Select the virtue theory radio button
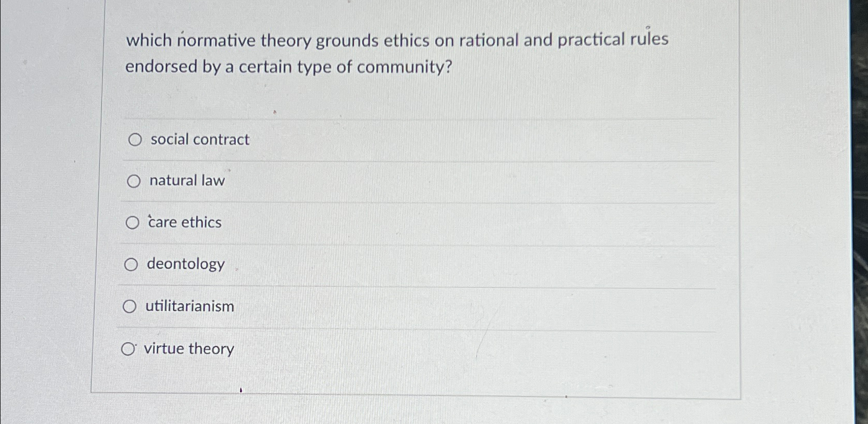The image size is (868, 424). coord(128,348)
